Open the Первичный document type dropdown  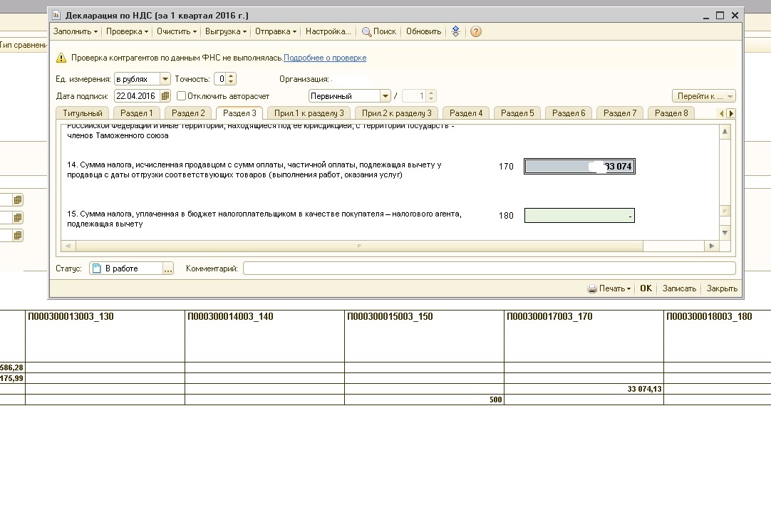(x=385, y=96)
